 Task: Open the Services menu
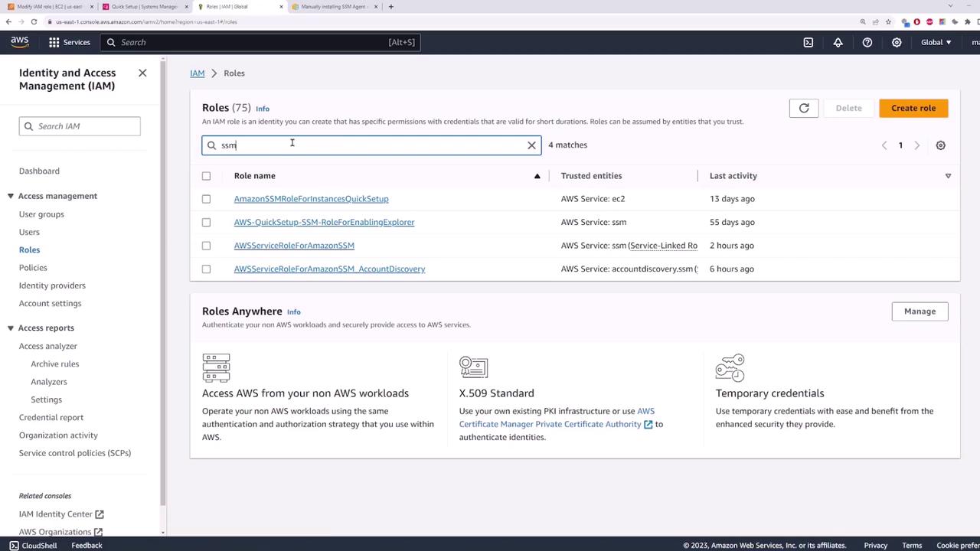pyautogui.click(x=69, y=42)
